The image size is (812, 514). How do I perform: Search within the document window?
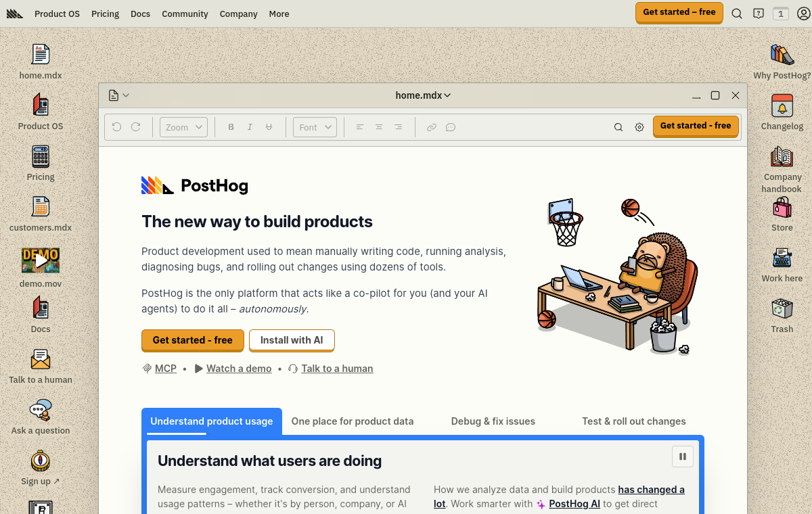pos(618,126)
